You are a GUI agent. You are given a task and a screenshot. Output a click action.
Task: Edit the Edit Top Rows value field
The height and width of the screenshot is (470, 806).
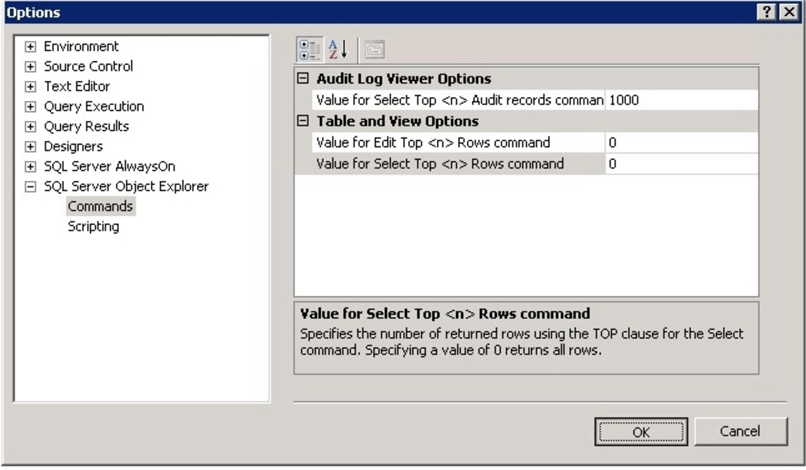coord(682,142)
